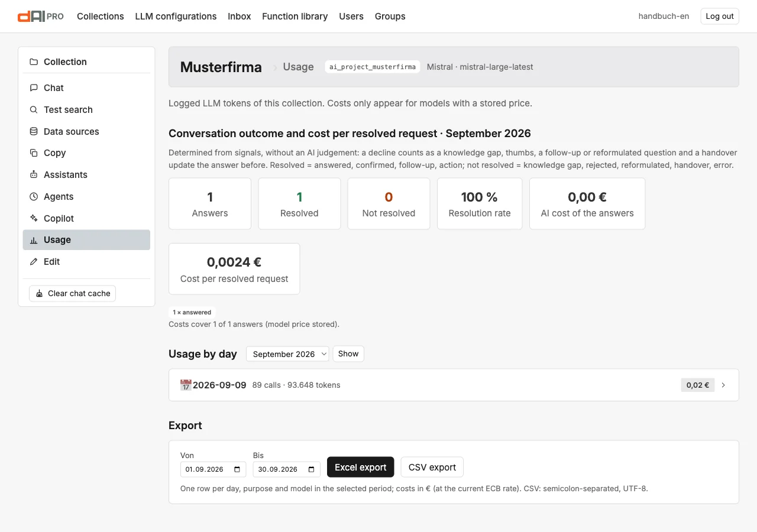The width and height of the screenshot is (757, 532).
Task: Click the Bis date field 30.09.2026
Action: (x=287, y=469)
